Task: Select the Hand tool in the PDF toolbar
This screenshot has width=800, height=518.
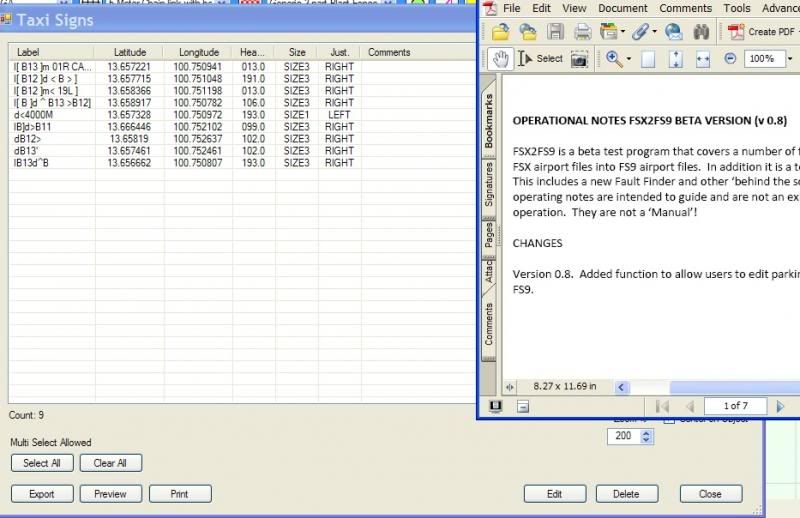Action: click(501, 59)
